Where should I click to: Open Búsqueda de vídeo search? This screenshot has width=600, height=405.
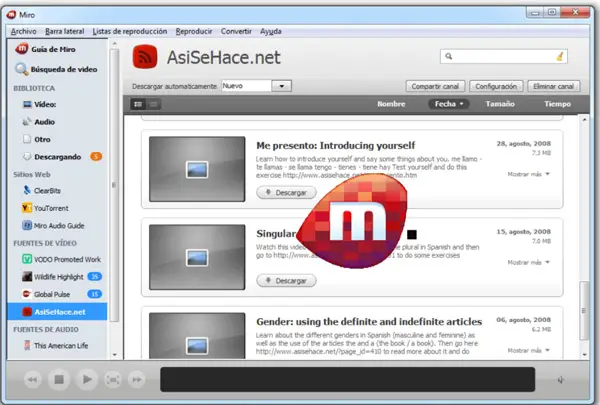coord(56,69)
